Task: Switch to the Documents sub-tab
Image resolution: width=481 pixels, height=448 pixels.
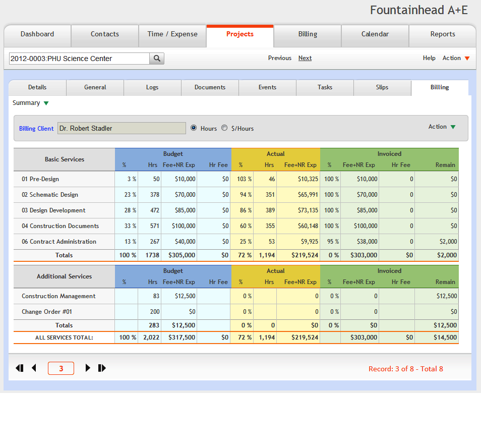Action: (210, 87)
